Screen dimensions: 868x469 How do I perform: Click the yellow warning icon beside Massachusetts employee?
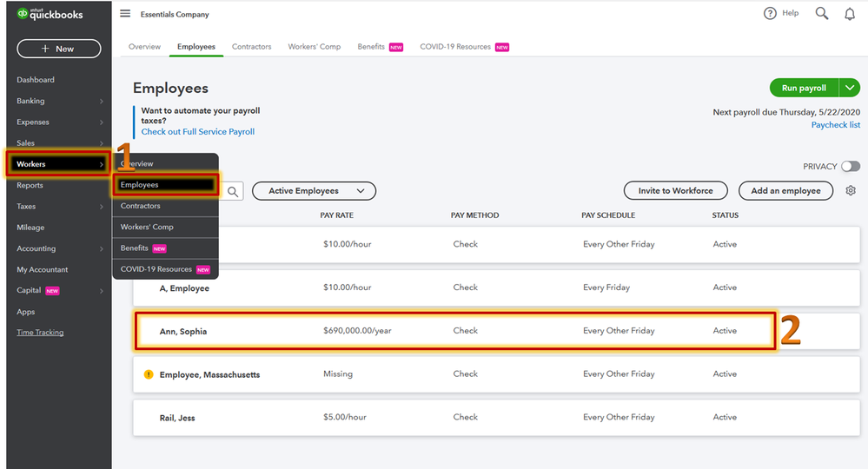(x=149, y=374)
